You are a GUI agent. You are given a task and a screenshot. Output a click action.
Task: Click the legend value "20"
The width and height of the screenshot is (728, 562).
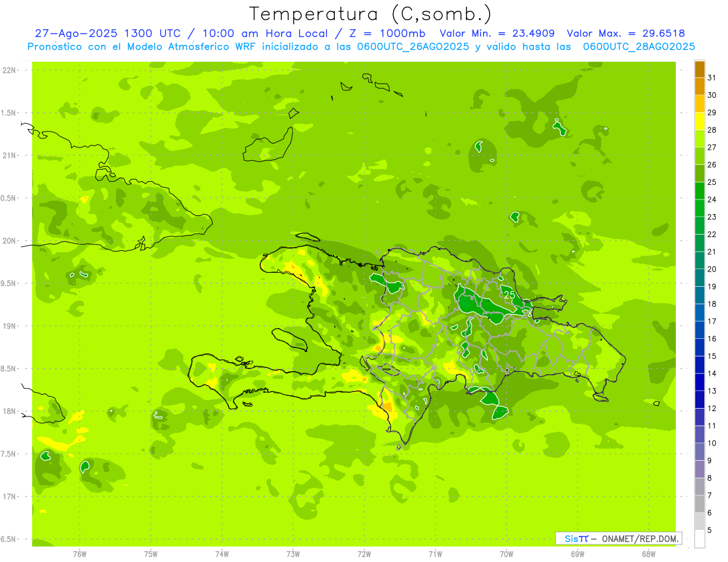click(712, 269)
